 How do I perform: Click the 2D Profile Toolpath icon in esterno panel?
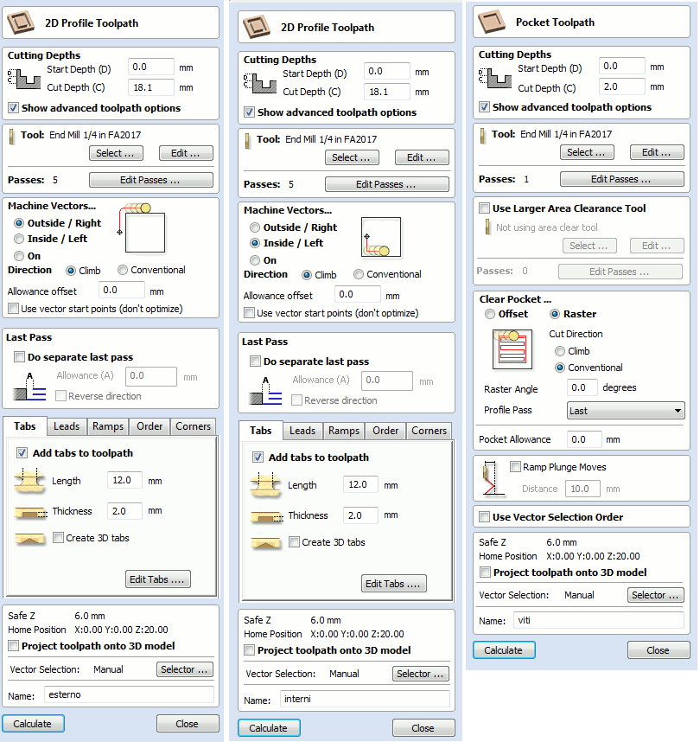[21, 22]
